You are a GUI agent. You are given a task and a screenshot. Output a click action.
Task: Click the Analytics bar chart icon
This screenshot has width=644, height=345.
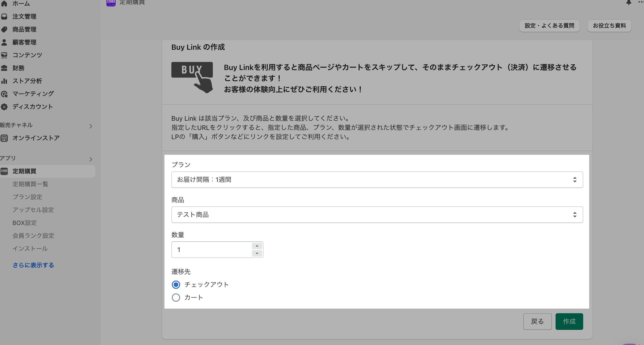click(4, 81)
